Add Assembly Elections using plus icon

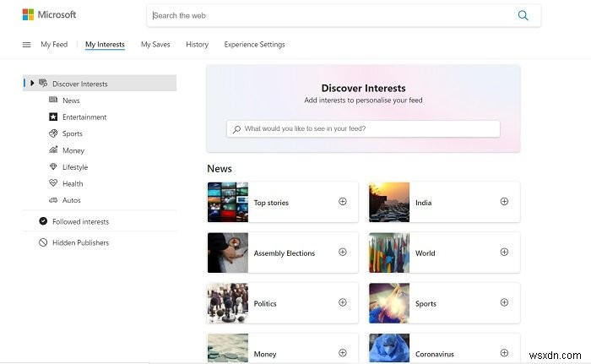coord(343,252)
